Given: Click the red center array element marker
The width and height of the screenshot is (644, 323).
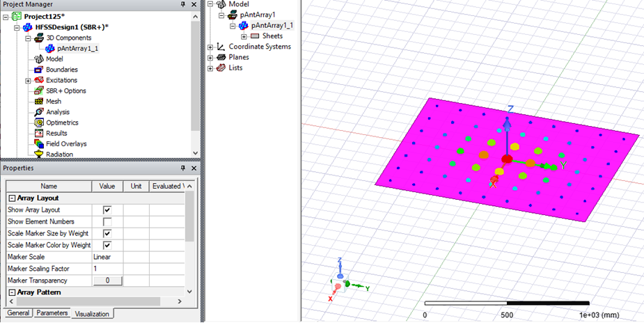Looking at the screenshot, I should coord(506,159).
